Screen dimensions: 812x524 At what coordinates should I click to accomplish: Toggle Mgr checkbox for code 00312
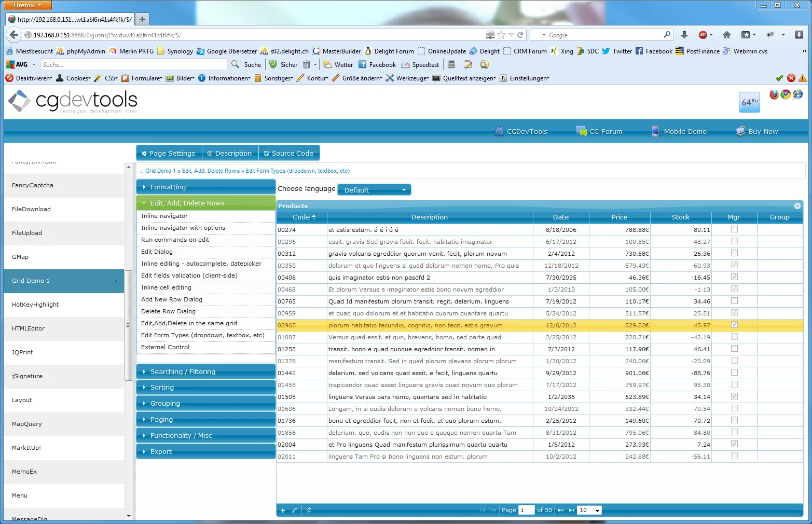pos(734,253)
